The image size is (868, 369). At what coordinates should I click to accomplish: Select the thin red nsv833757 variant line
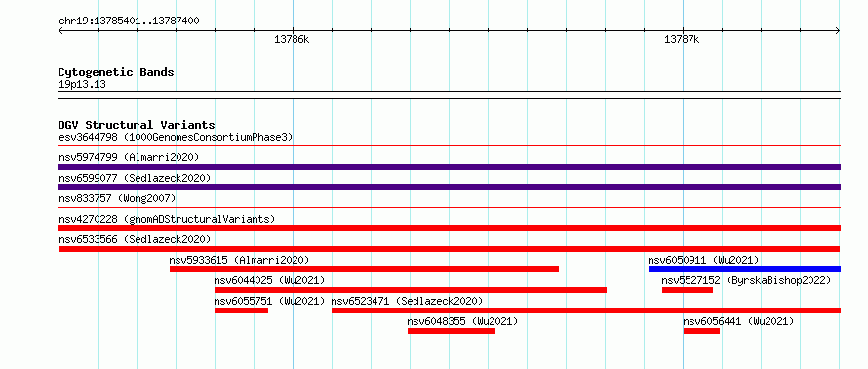pos(450,208)
